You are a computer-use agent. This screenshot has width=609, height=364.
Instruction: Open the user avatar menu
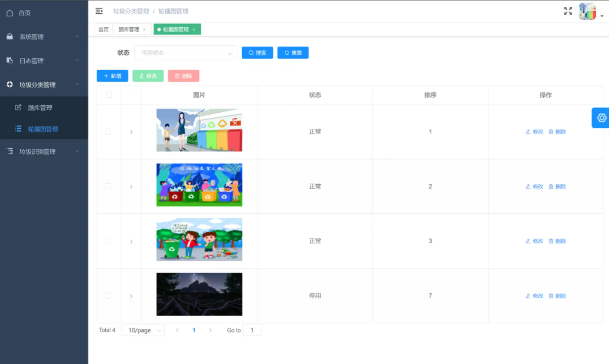click(x=588, y=11)
